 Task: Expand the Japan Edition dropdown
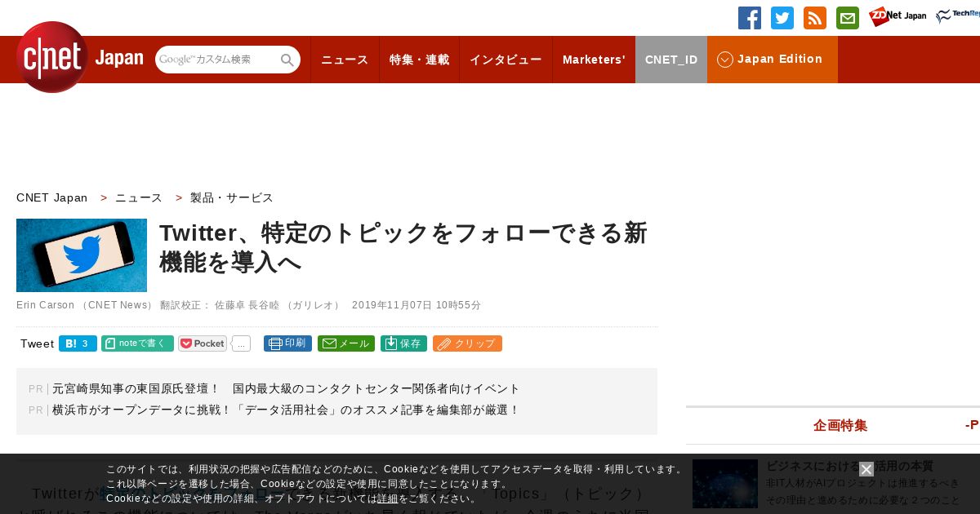point(773,60)
